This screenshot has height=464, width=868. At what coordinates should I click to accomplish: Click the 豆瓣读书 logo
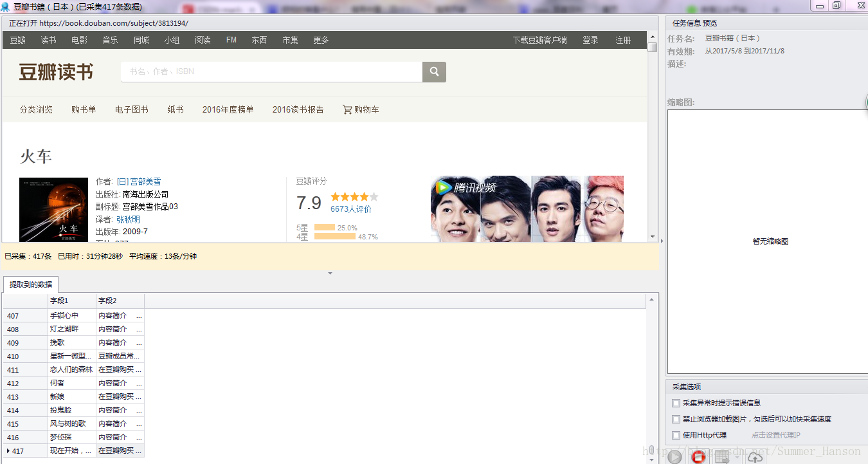[x=56, y=72]
